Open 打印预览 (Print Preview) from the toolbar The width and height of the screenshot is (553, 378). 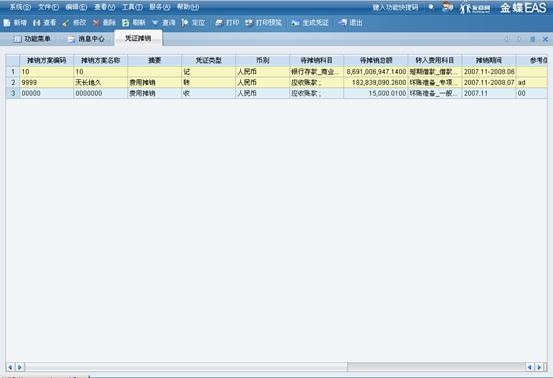pos(264,23)
